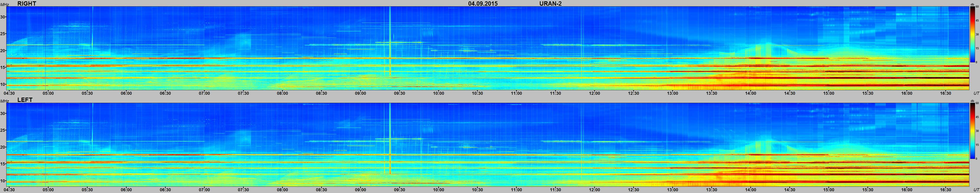Viewport: 980px width, 193px height.
Task: Click the 15:00 time label under RIGHT panel
Action: click(x=829, y=93)
